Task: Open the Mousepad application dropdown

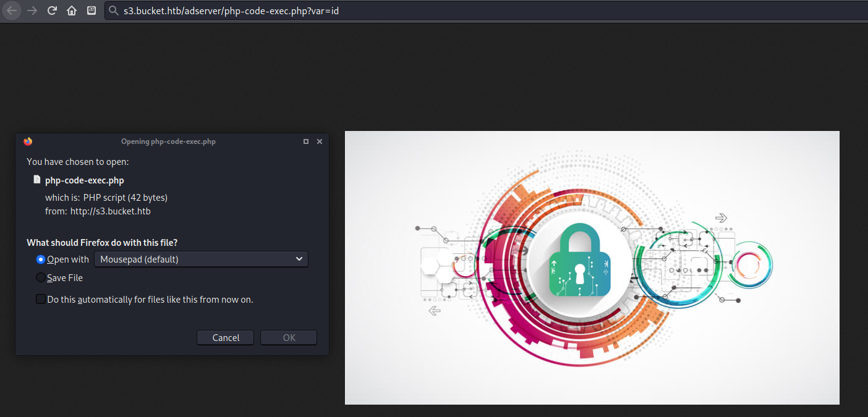Action: click(201, 259)
